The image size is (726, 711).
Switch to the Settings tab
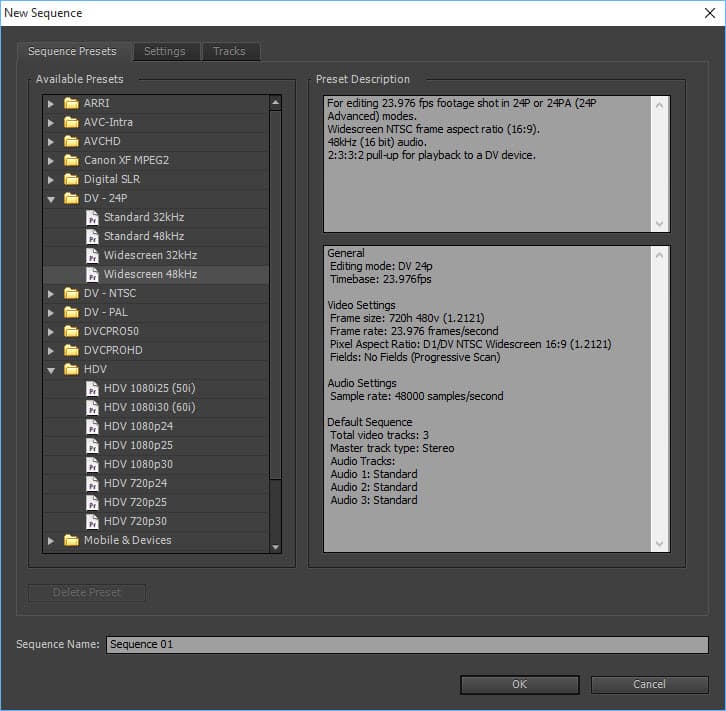tap(164, 51)
